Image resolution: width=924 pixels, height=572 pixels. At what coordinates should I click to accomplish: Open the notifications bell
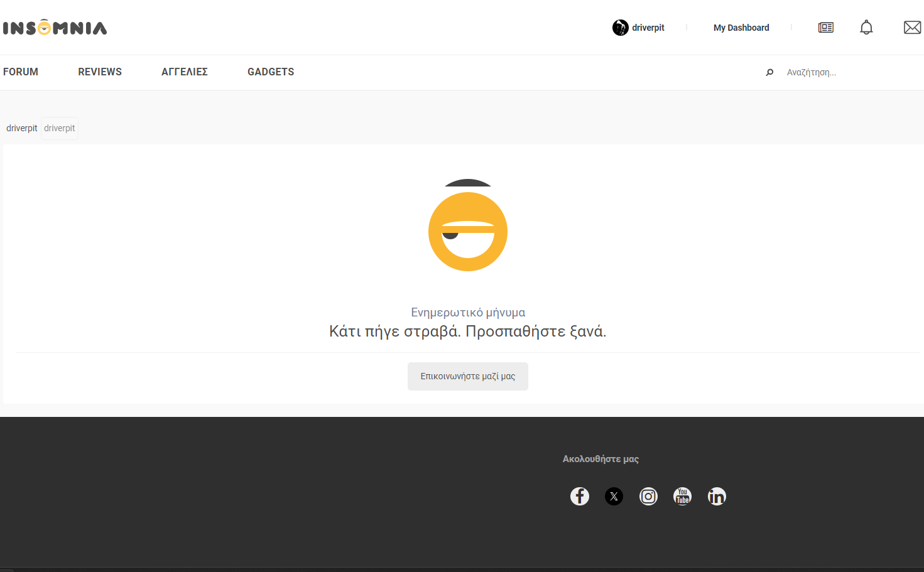[x=866, y=28]
